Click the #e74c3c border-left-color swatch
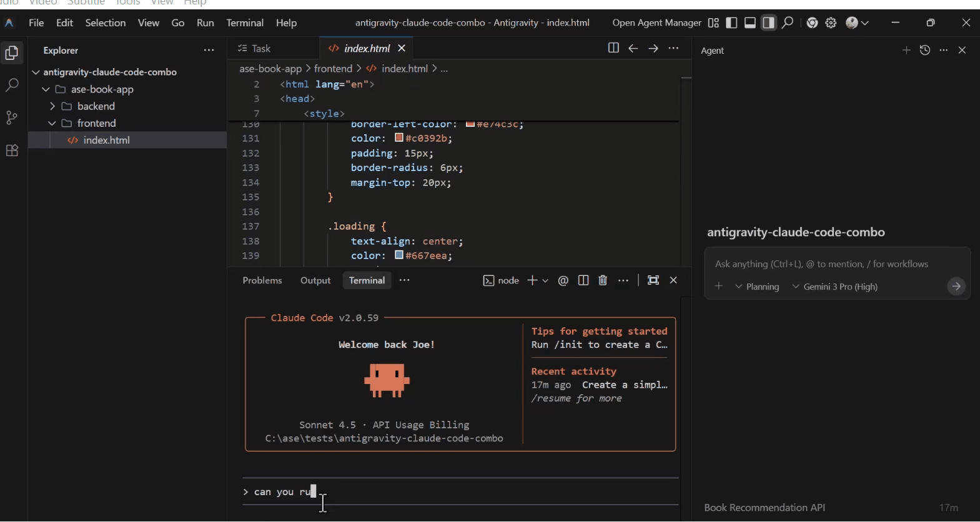The width and height of the screenshot is (980, 522). point(470,125)
